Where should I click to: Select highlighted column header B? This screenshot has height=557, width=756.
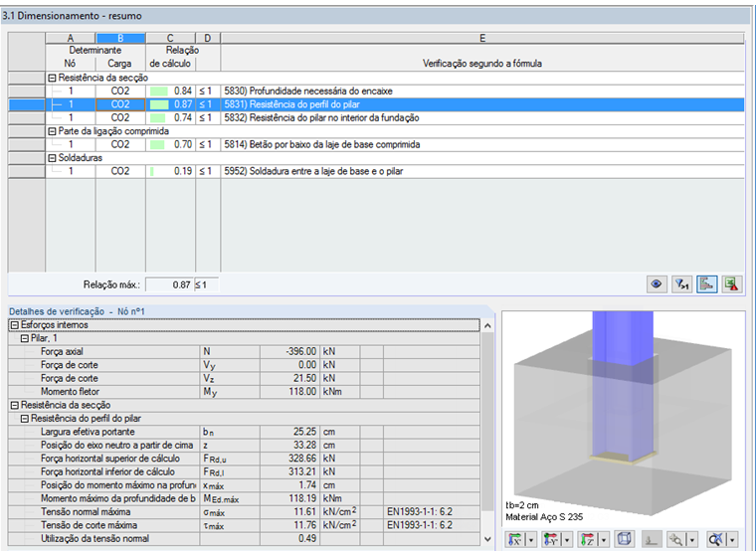[120, 38]
